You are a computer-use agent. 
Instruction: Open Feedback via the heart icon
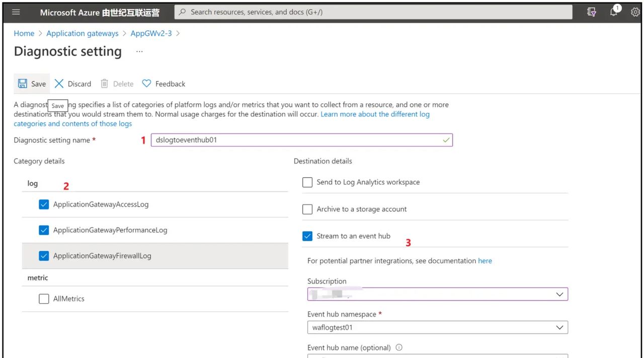point(146,84)
